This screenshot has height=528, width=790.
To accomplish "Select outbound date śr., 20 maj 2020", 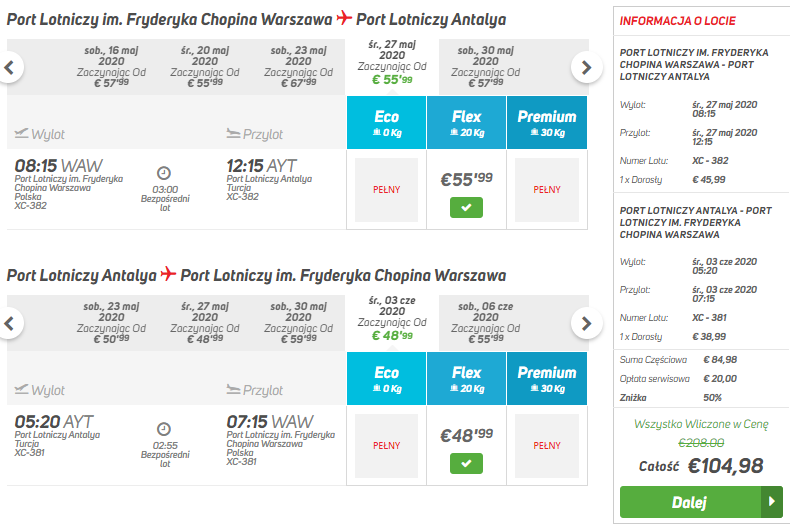I will pos(205,67).
